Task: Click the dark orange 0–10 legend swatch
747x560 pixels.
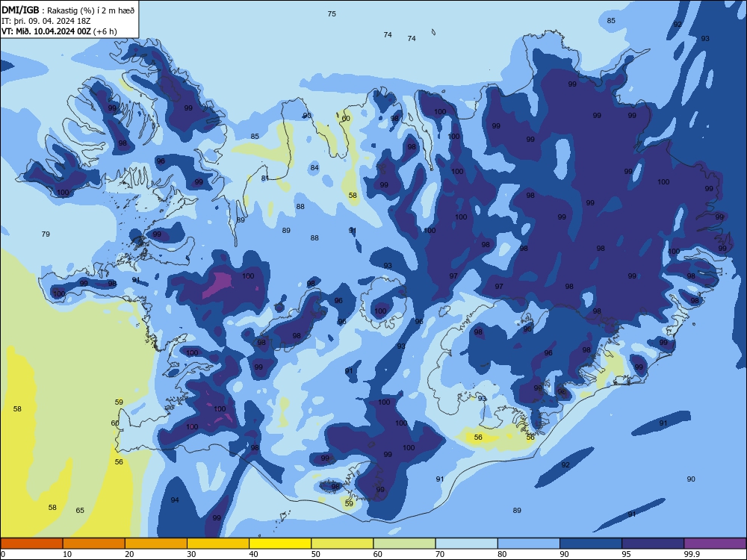Action: pos(32,544)
